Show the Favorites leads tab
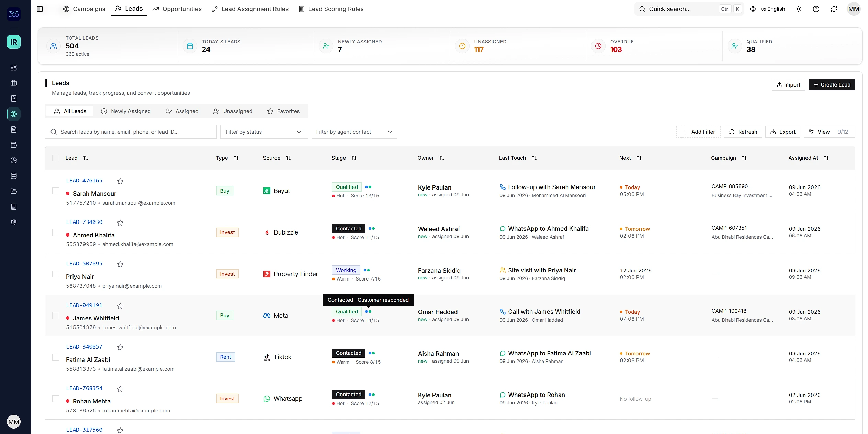This screenshot has width=868, height=434. [x=283, y=111]
